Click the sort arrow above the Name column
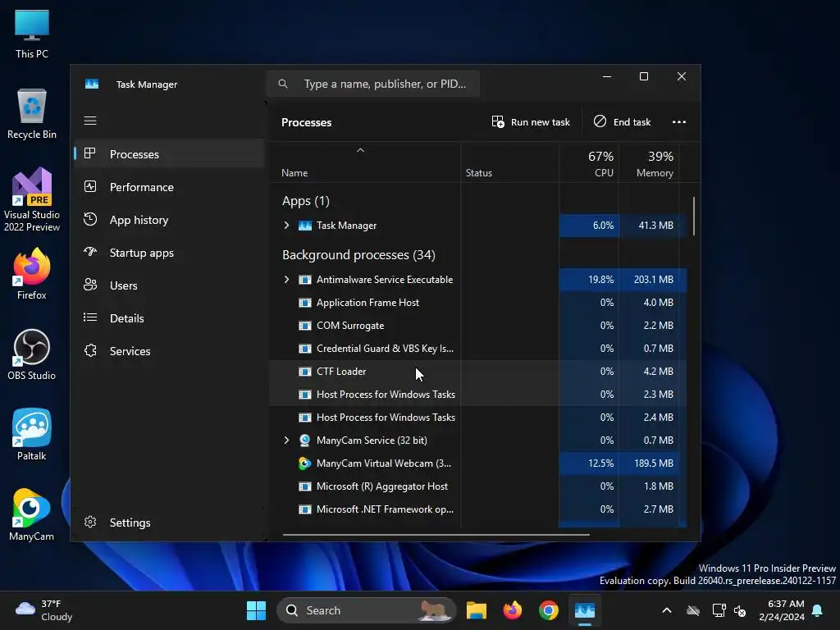The width and height of the screenshot is (840, 630). pos(361,151)
